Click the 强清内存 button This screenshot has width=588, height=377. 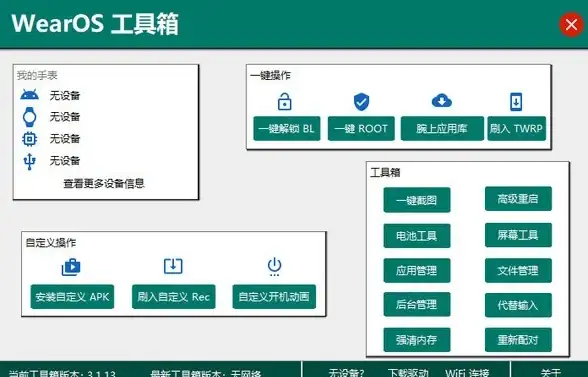pos(417,340)
